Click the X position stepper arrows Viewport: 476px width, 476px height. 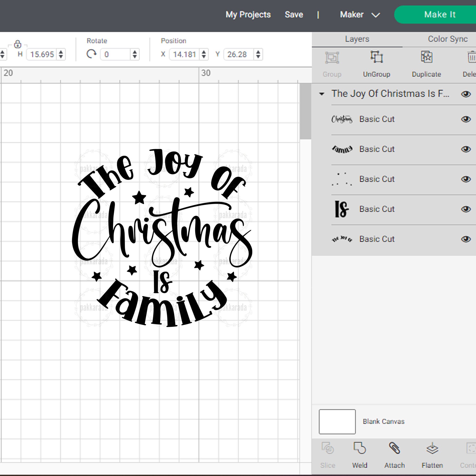204,54
